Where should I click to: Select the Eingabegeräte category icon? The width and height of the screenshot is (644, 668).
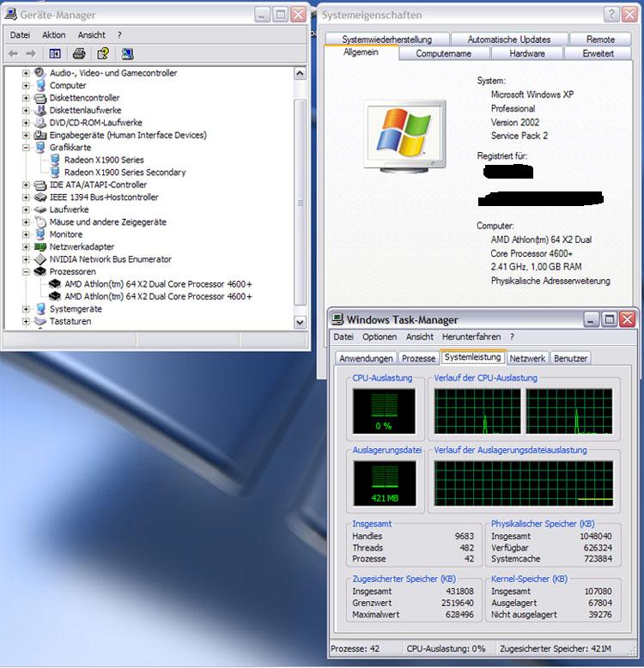(40, 135)
